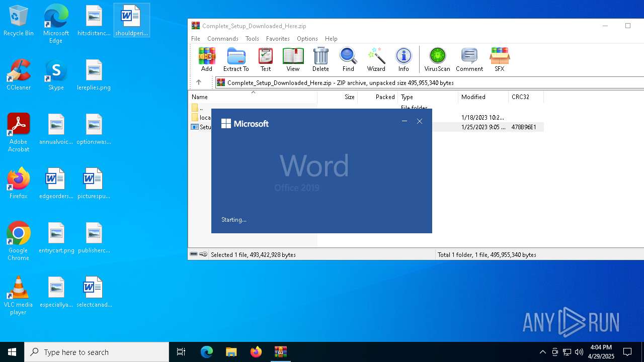Open Recycle Bin desktop icon
Viewport: 644px width, 362px height.
coord(19,21)
